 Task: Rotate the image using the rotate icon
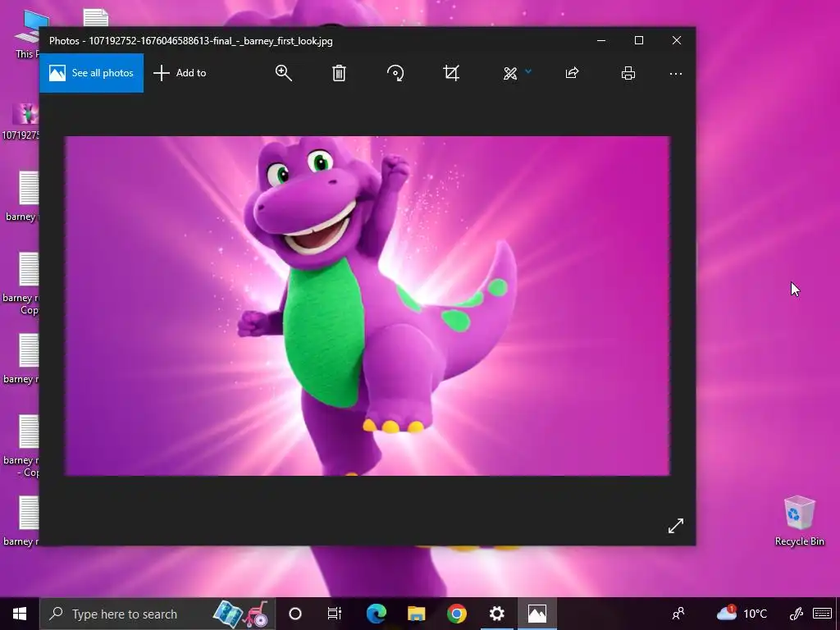coord(395,73)
